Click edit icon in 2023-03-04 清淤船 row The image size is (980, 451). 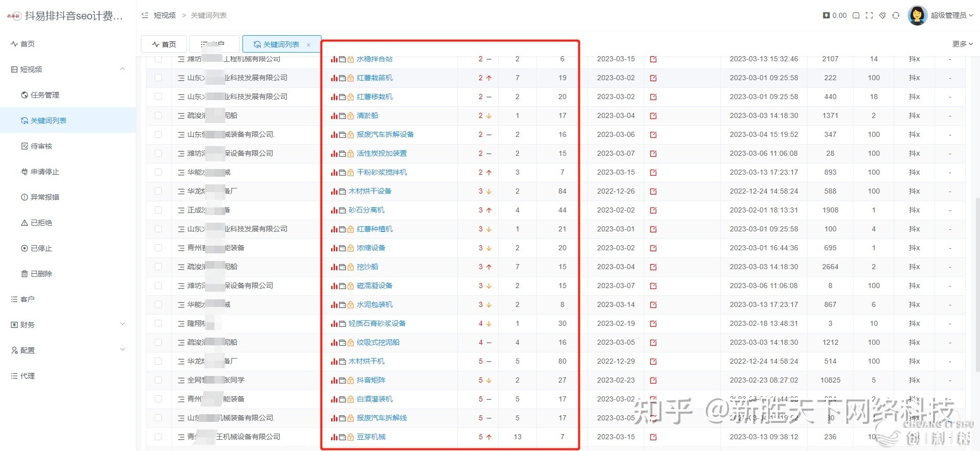pos(653,116)
